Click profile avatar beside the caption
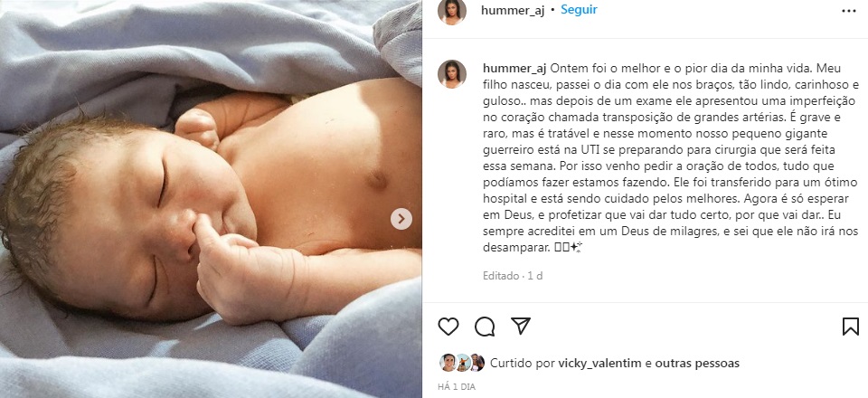 pyautogui.click(x=452, y=74)
